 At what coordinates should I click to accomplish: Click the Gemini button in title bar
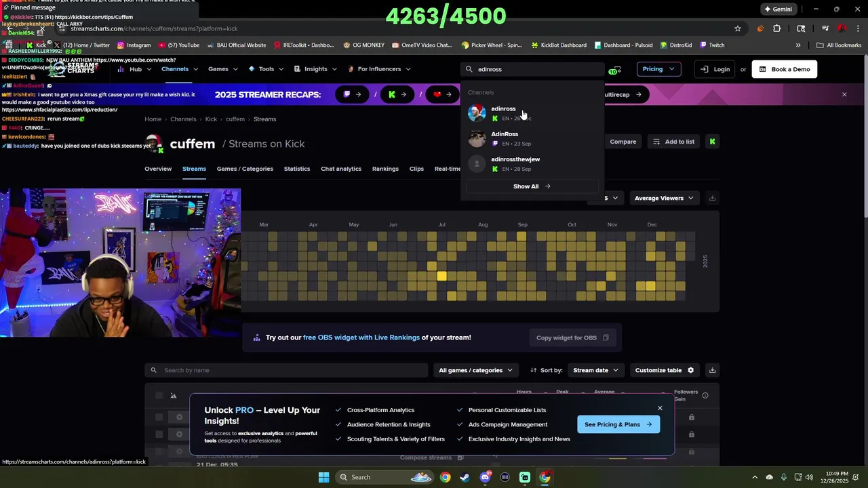tap(778, 9)
